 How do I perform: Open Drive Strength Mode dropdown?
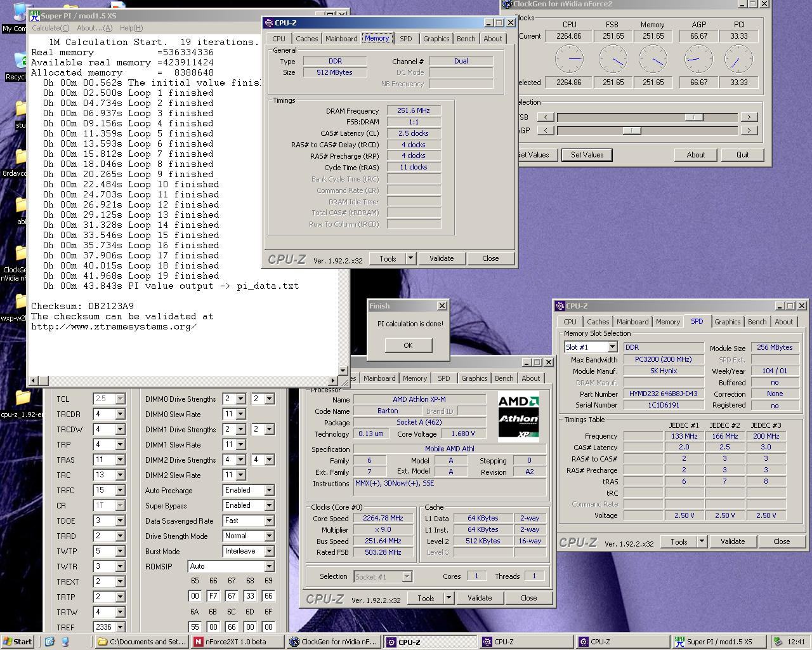[x=269, y=536]
